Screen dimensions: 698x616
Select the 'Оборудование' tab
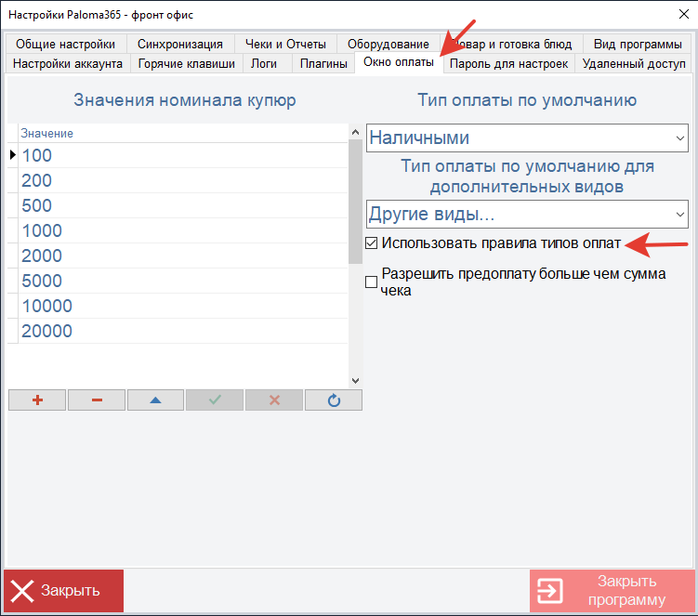(389, 44)
